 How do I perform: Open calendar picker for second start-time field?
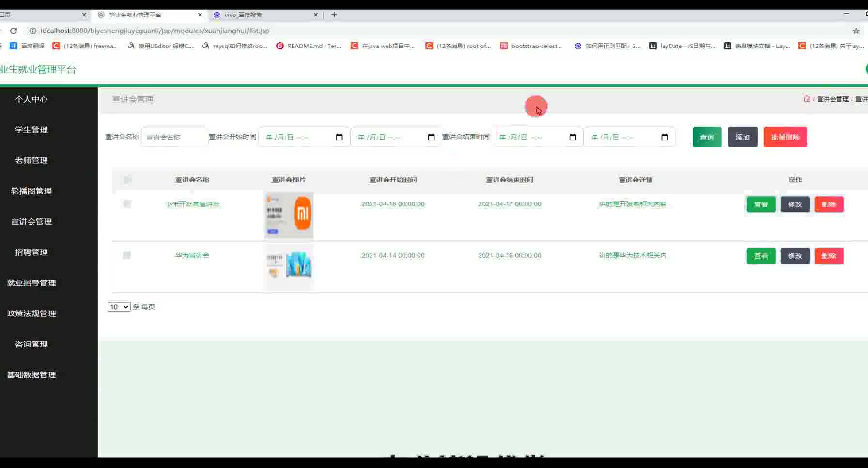click(x=431, y=137)
